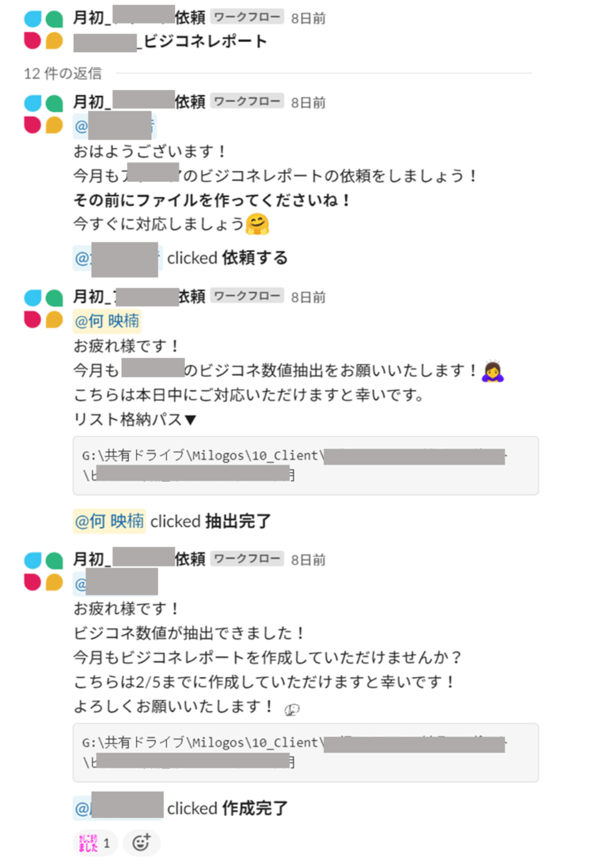Screen dimensions: 605x868
Task: Click the @何 映楠 mention beside clicked 抽出完了
Action: [109, 521]
